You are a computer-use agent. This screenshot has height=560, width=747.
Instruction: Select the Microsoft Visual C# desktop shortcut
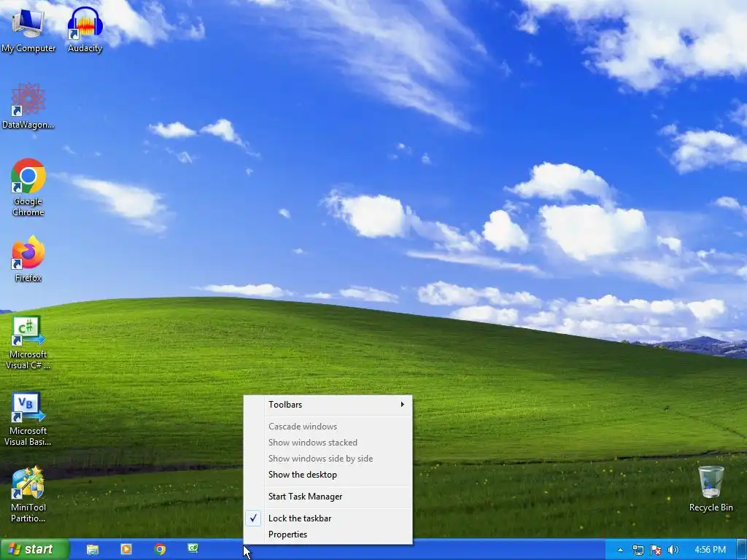[x=28, y=343]
